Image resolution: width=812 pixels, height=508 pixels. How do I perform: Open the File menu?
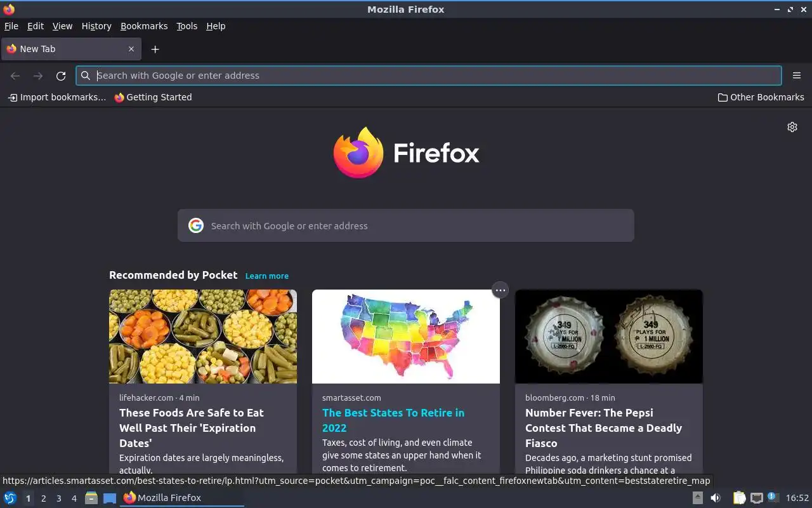click(11, 26)
